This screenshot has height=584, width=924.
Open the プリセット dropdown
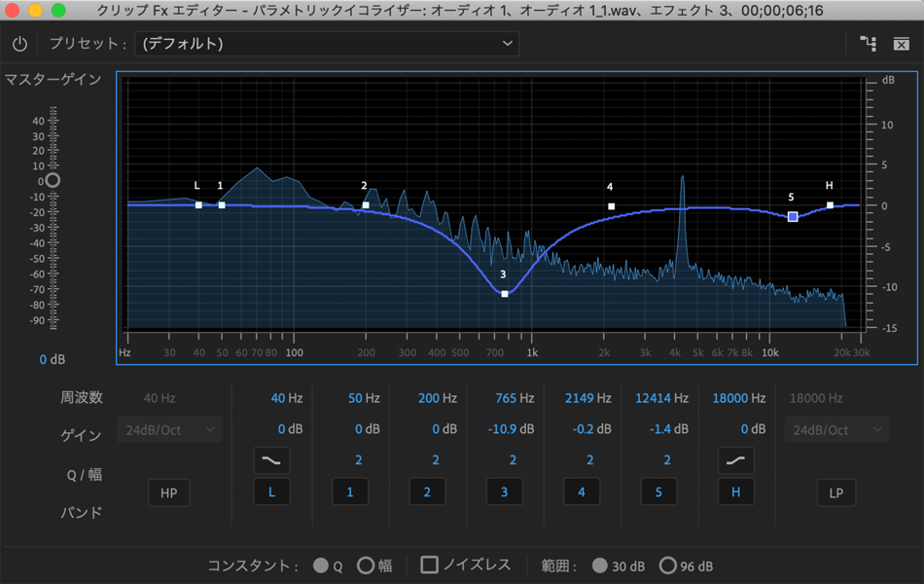[327, 44]
